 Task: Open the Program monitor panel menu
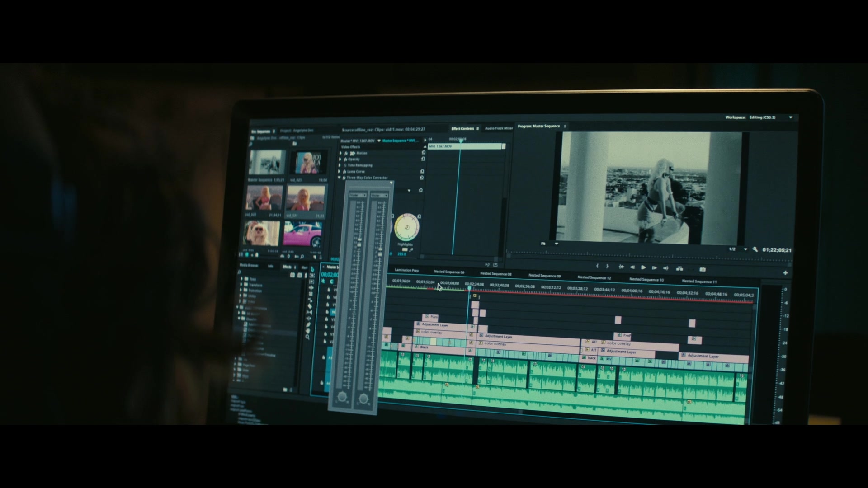565,126
